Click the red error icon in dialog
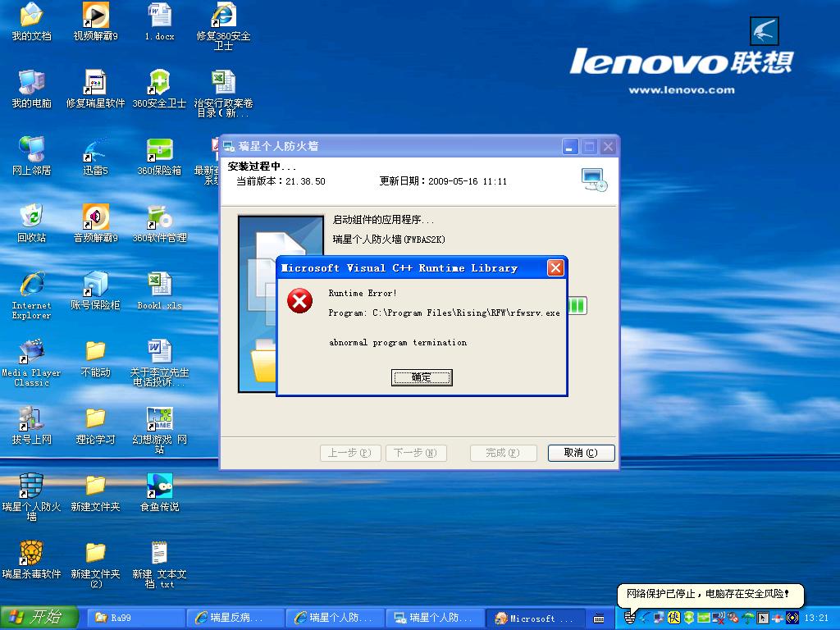The image size is (840, 630). click(x=300, y=300)
